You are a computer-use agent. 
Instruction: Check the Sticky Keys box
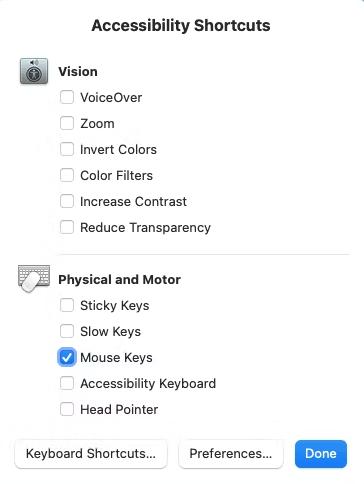click(x=67, y=305)
